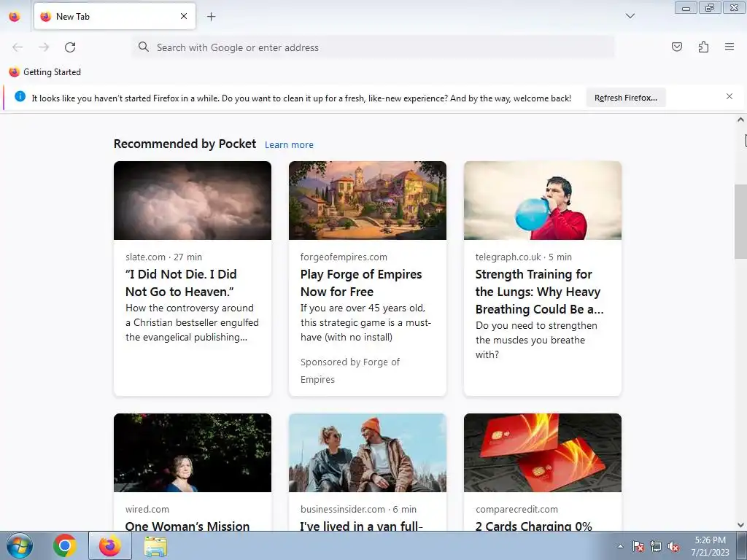Click the comparecredit.com source label
This screenshot has height=560, width=747.
(516, 509)
